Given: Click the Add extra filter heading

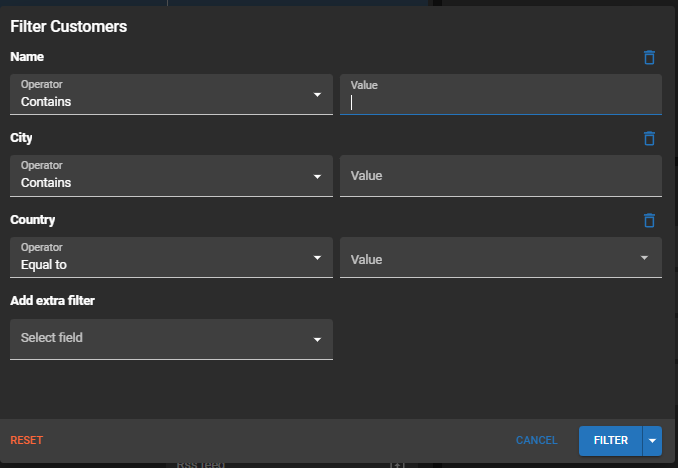Looking at the screenshot, I should [x=52, y=301].
